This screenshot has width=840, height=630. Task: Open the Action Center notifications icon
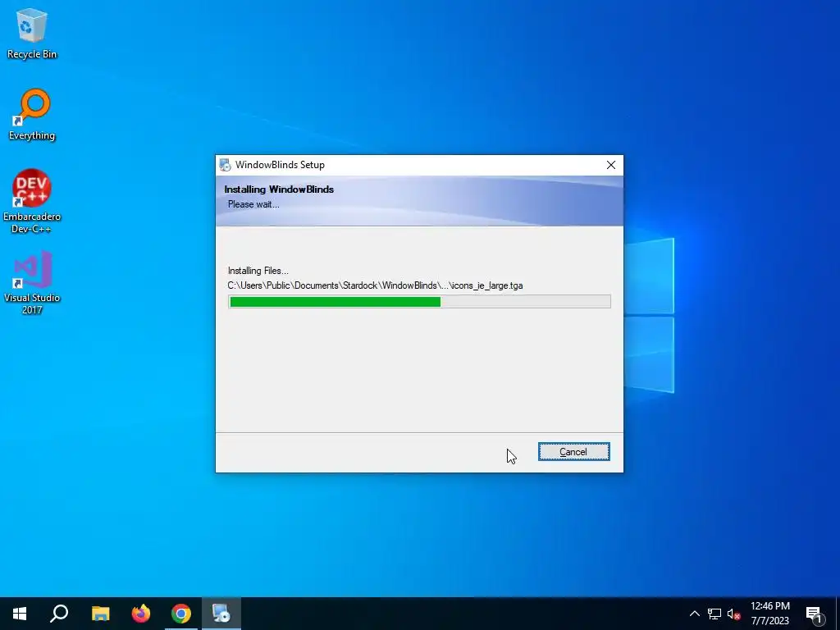tap(814, 614)
